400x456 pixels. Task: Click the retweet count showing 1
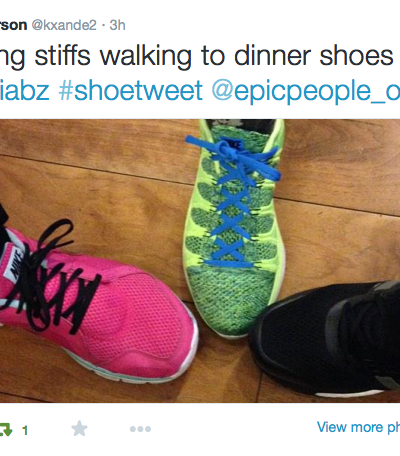[25, 431]
